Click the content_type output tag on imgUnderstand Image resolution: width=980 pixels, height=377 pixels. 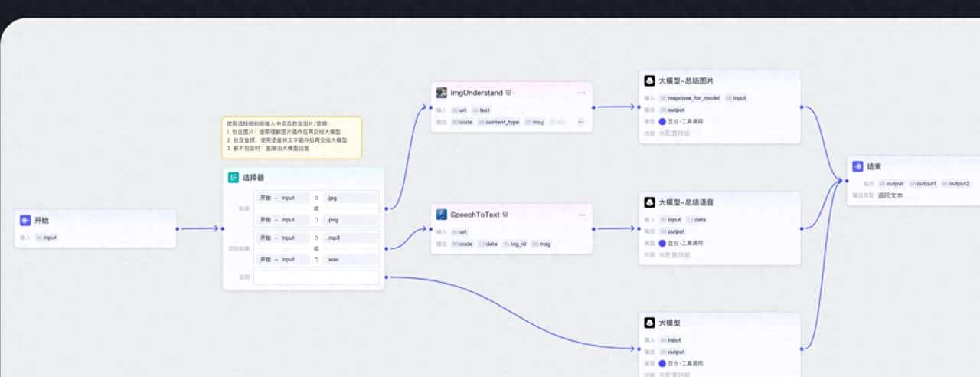click(501, 122)
